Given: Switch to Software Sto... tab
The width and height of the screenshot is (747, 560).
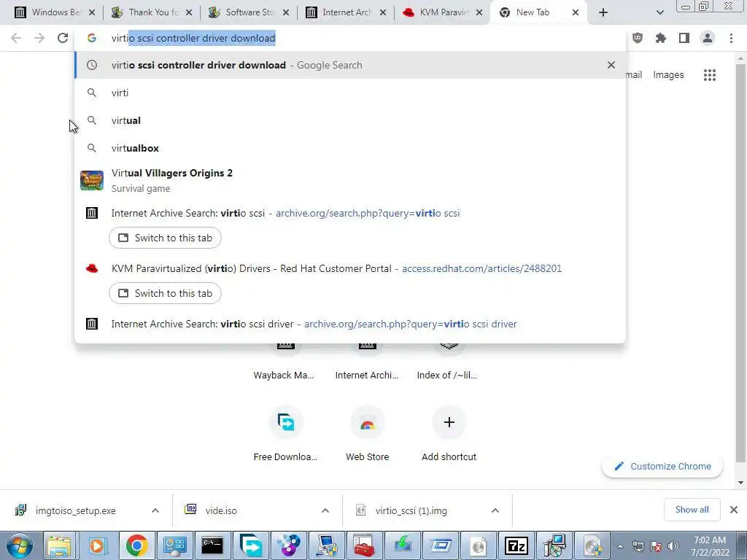Looking at the screenshot, I should click(x=249, y=12).
